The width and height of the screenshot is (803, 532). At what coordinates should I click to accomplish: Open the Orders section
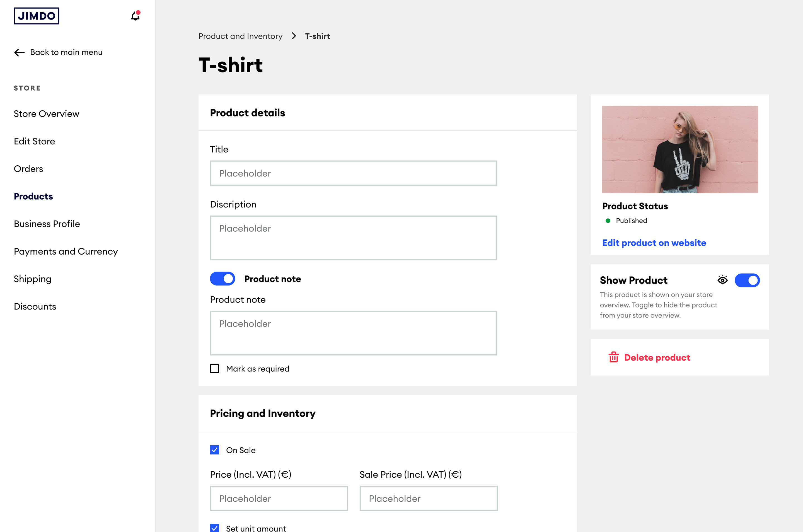pos(28,169)
